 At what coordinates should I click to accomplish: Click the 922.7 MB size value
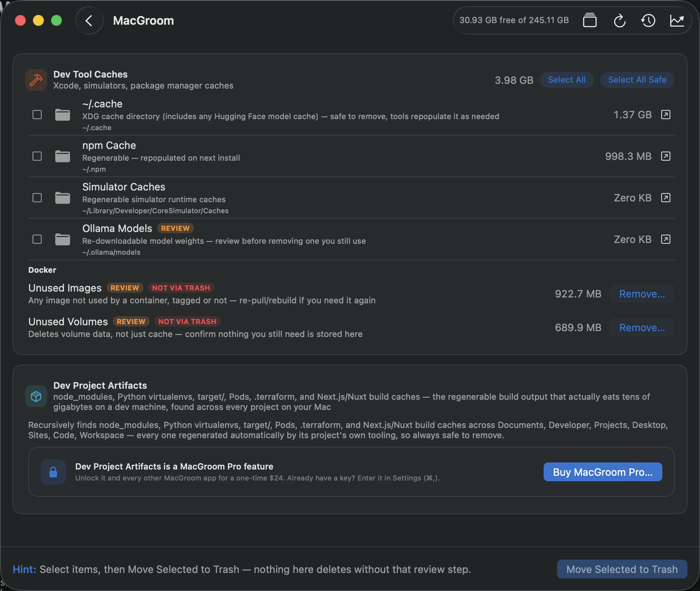(578, 294)
